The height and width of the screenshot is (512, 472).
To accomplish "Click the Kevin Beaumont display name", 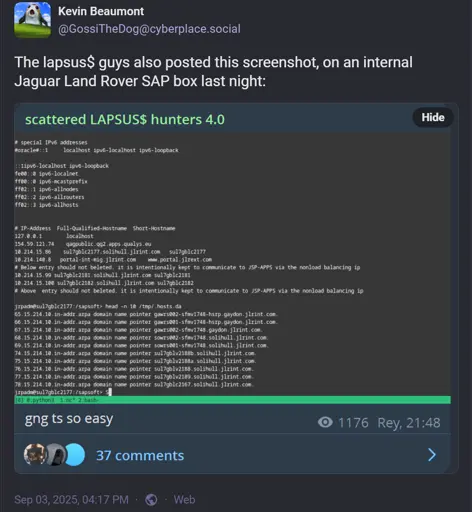I will pos(101,11).
